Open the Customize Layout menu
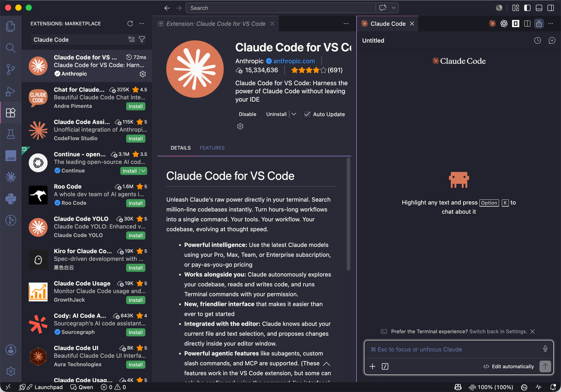561x392 pixels. [515, 8]
